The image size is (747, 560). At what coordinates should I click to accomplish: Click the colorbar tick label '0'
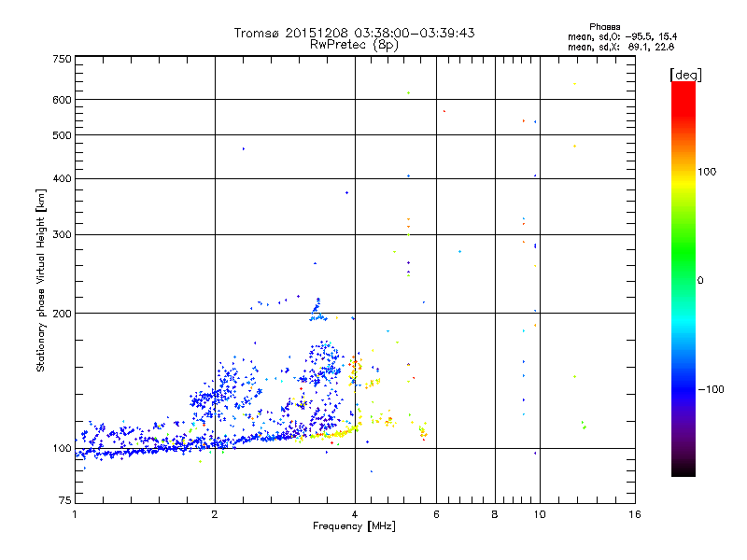pyautogui.click(x=700, y=281)
